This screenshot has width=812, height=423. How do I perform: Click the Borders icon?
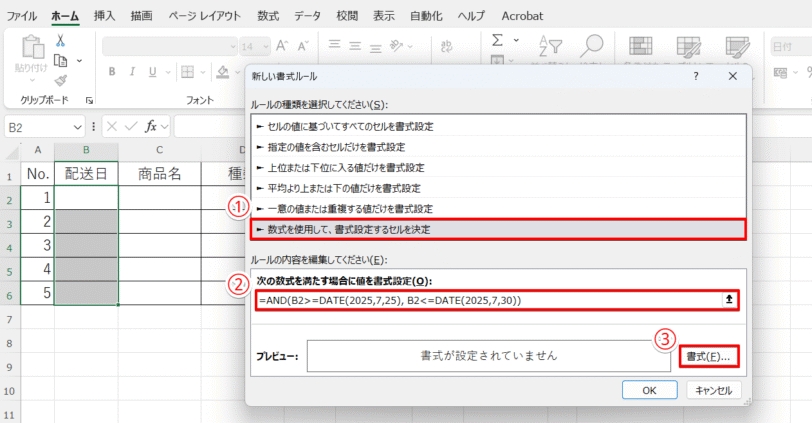[x=187, y=72]
